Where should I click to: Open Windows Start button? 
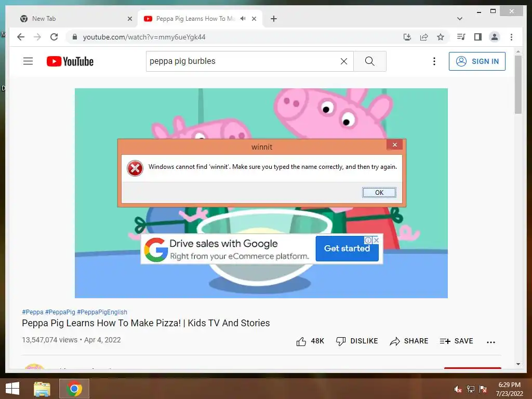pyautogui.click(x=12, y=389)
